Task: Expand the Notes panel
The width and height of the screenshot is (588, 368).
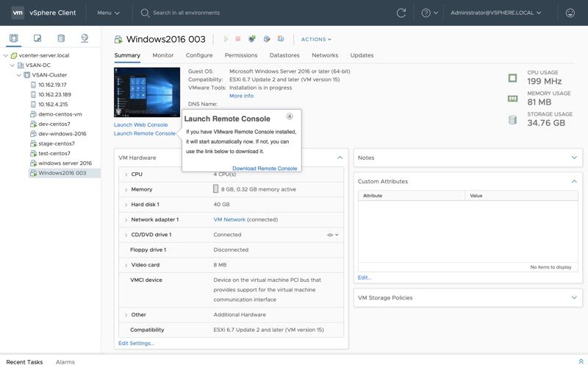Action: click(574, 158)
